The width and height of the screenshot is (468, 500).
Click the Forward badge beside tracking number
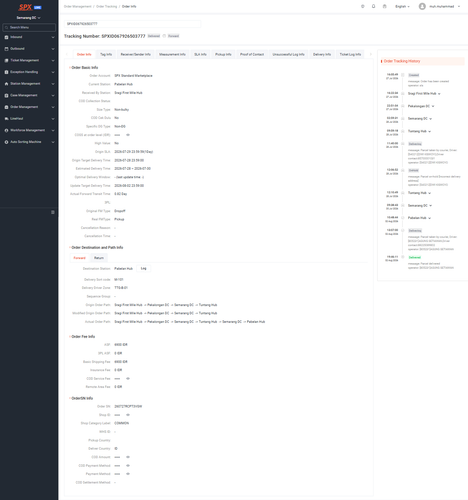173,36
